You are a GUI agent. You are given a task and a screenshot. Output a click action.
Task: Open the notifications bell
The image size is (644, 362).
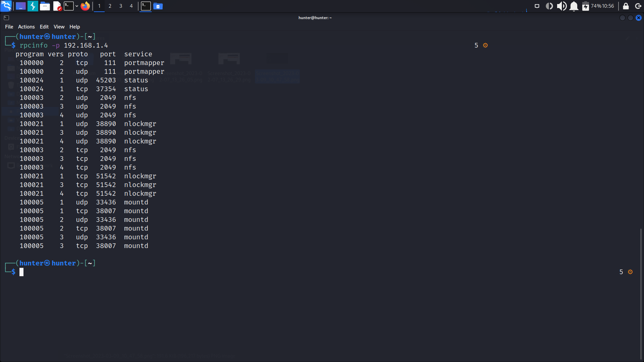point(574,6)
